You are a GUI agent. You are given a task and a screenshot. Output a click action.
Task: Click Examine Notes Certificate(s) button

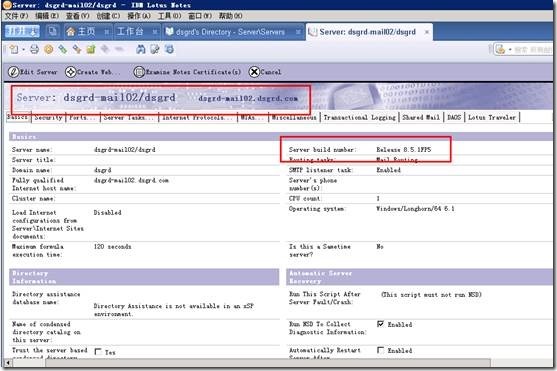pos(187,72)
